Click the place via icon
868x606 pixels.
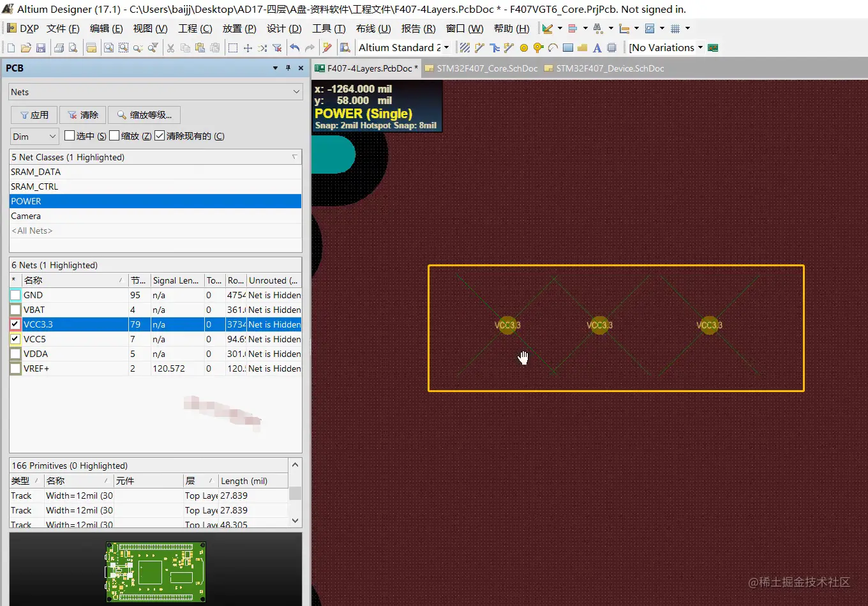(538, 48)
